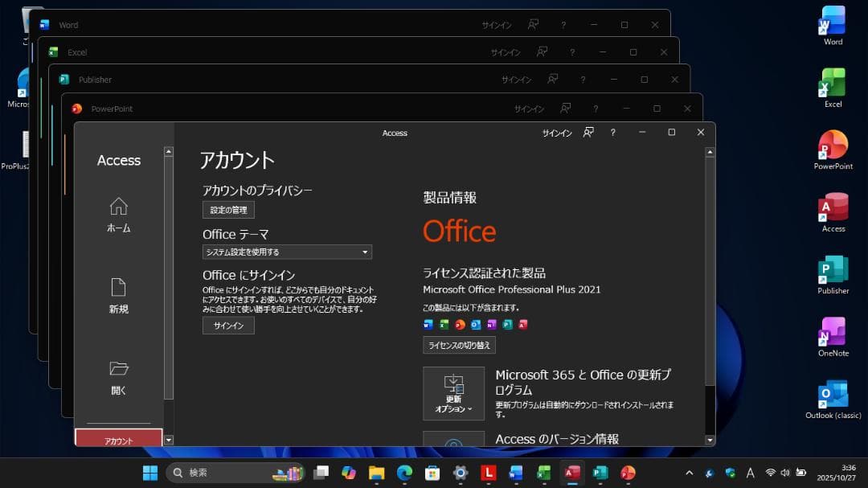Screen dimensions: 868x488
Task: Click the Excel icon in product list
Action: point(444,325)
